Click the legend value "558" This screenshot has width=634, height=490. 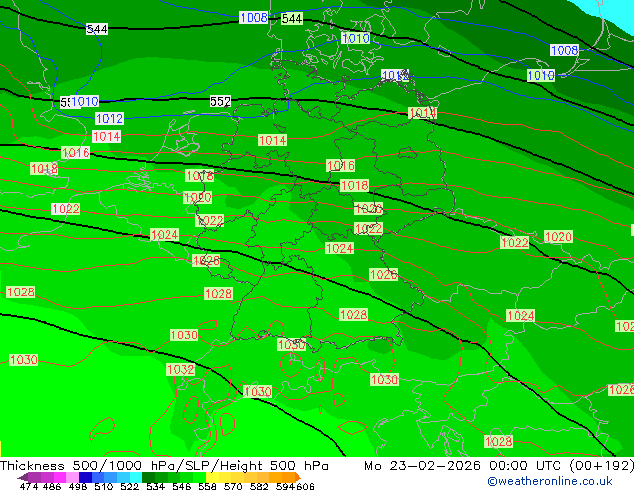pos(207,486)
